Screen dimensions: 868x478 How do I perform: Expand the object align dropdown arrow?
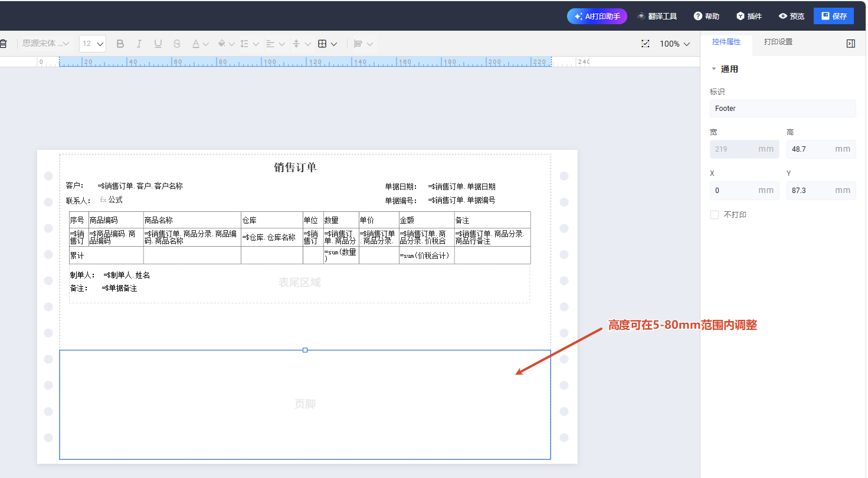(x=370, y=44)
